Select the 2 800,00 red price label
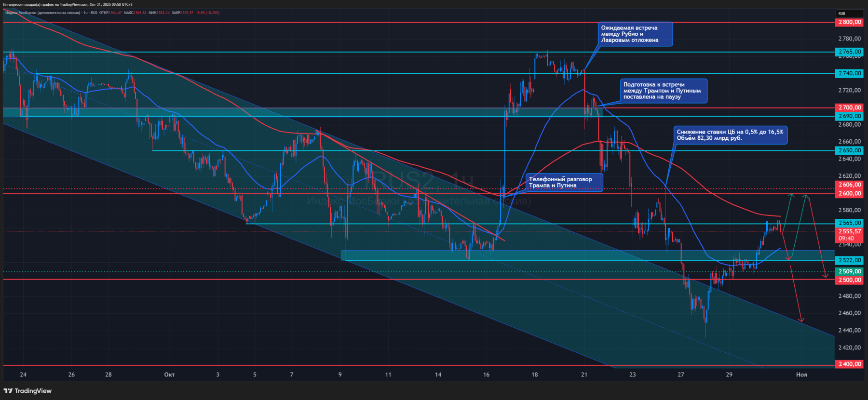The width and height of the screenshot is (868, 400). click(x=849, y=22)
